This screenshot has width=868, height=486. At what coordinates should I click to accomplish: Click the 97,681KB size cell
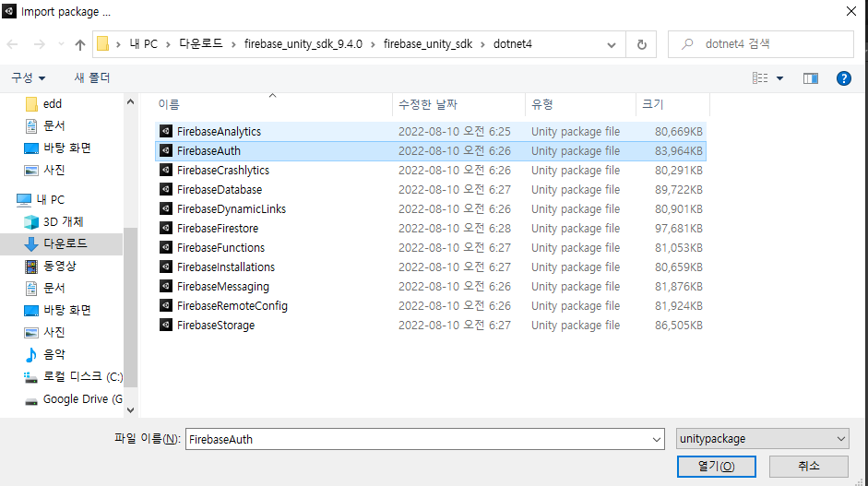tap(679, 228)
